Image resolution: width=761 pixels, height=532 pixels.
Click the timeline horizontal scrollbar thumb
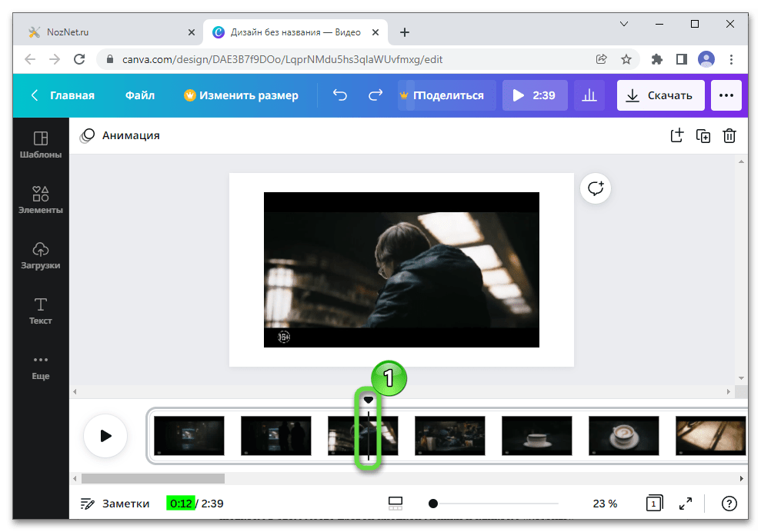click(153, 478)
